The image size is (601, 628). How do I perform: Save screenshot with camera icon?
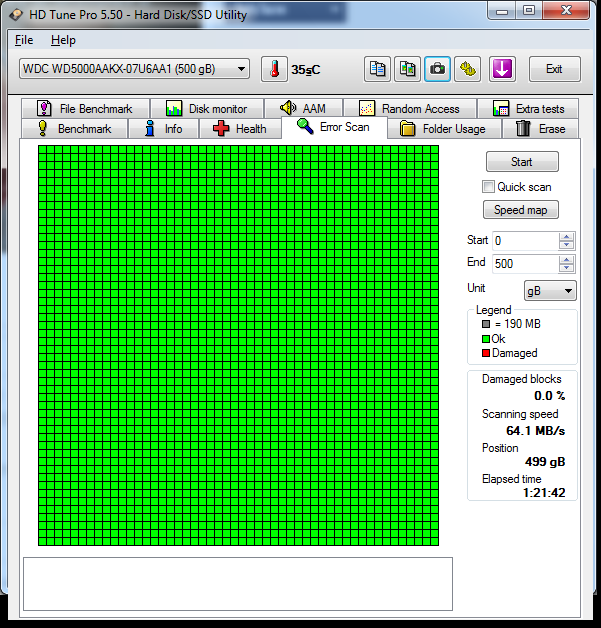click(x=437, y=69)
